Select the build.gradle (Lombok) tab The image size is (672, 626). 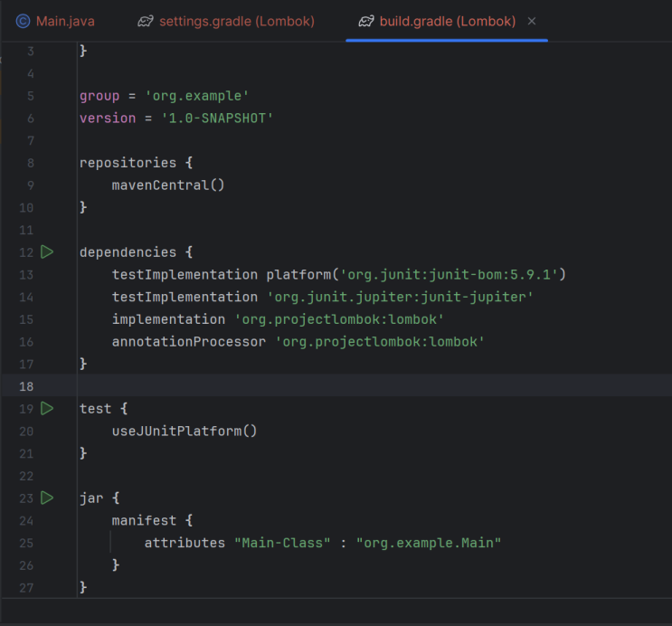(x=447, y=21)
